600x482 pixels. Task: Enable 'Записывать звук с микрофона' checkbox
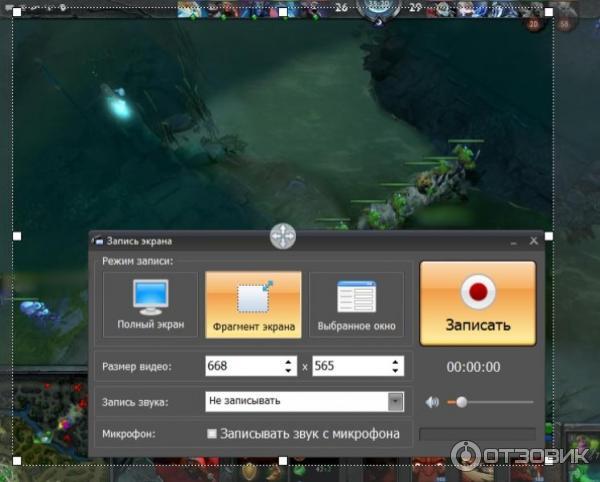tap(212, 433)
